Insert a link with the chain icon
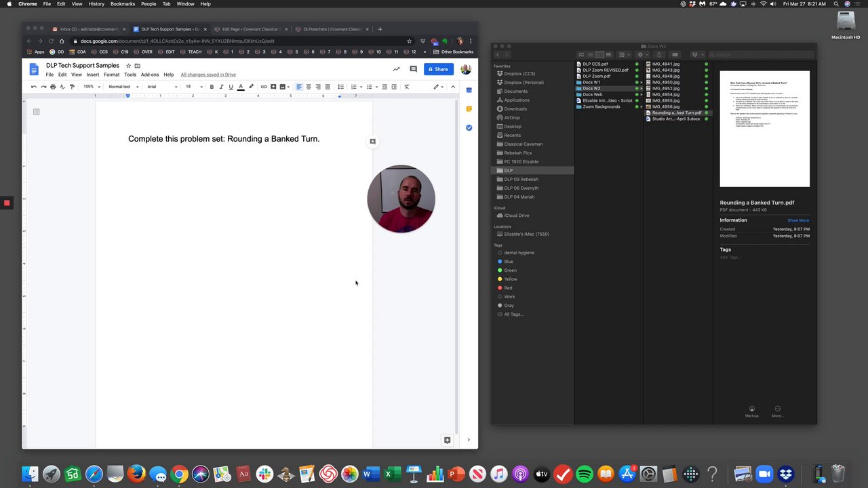Screen dimensions: 868x488 pyautogui.click(x=264, y=87)
